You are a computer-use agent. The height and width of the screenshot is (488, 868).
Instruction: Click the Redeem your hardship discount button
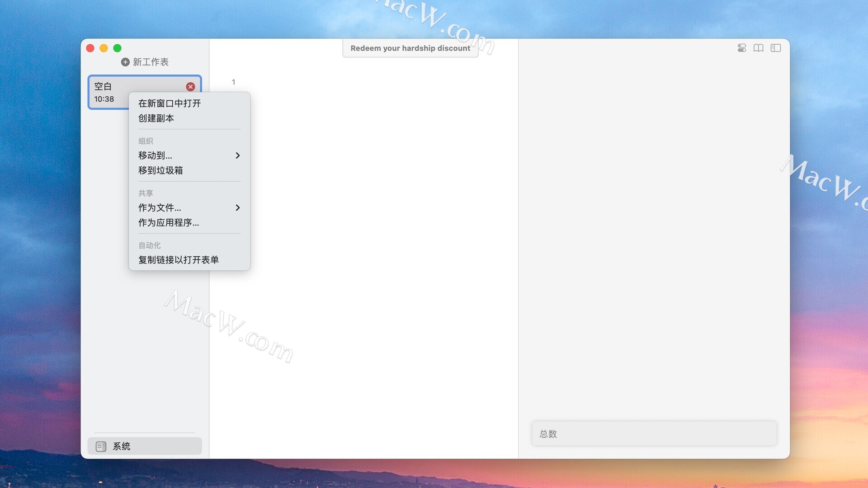click(410, 48)
